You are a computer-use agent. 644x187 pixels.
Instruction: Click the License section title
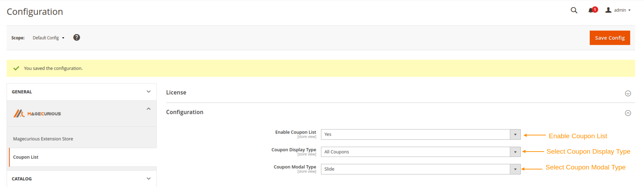(x=176, y=93)
